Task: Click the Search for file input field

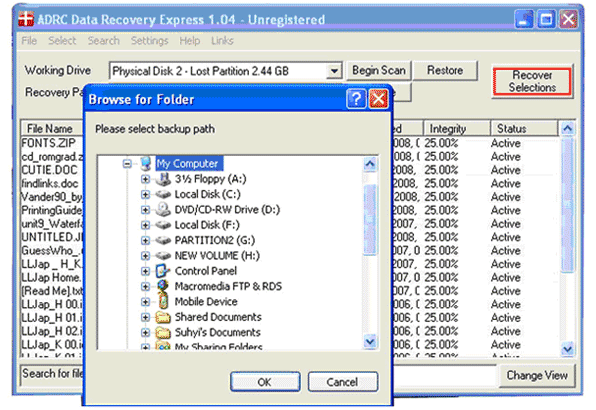Action: pyautogui.click(x=258, y=375)
